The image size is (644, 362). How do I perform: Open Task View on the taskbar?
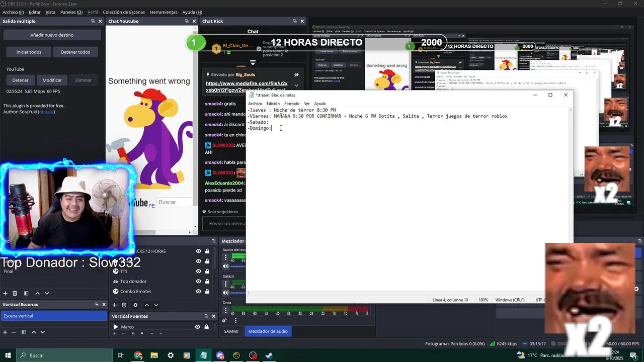click(x=121, y=355)
